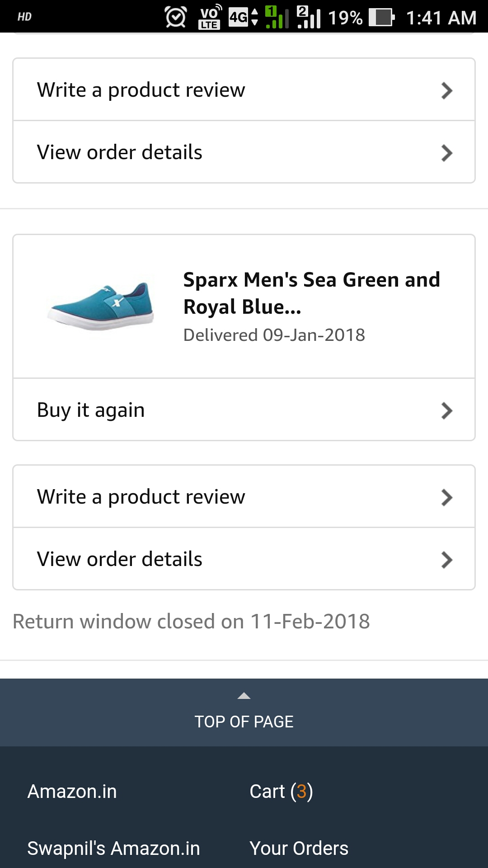
Task: Tap chevron on top View order details
Action: (446, 153)
